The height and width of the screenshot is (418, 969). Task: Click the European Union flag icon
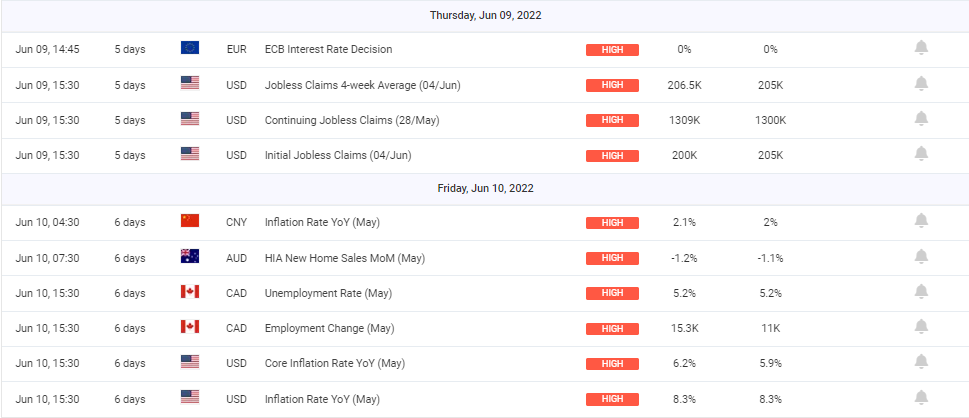(x=190, y=48)
